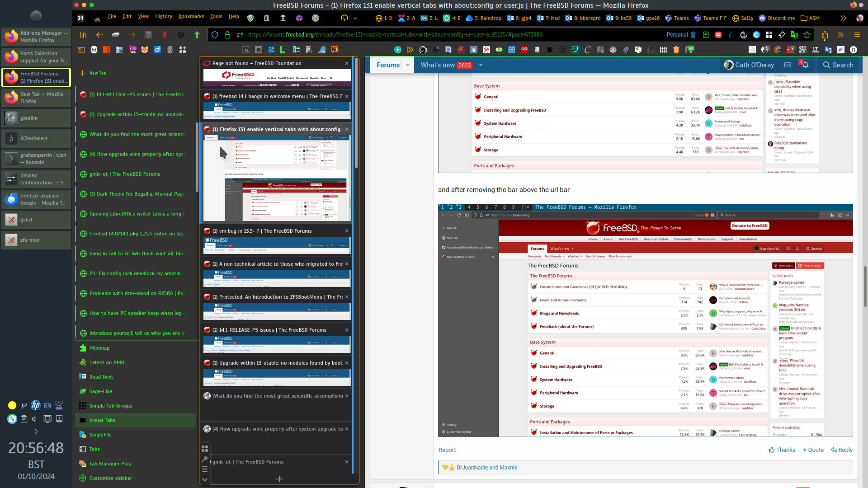Toggle reader view in the address bar
This screenshot has height=488, width=868.
pyautogui.click(x=706, y=35)
